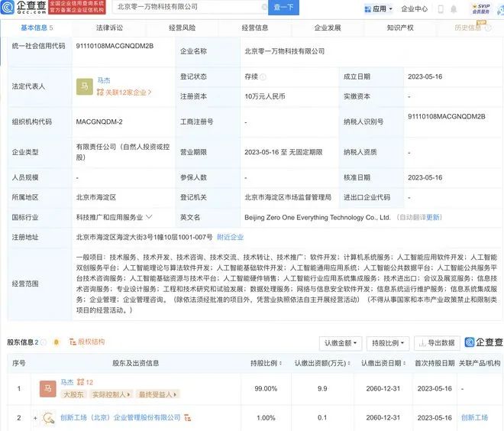The image size is (504, 431).
Task: Open the 应用 dropdown menu
Action: pos(378,9)
